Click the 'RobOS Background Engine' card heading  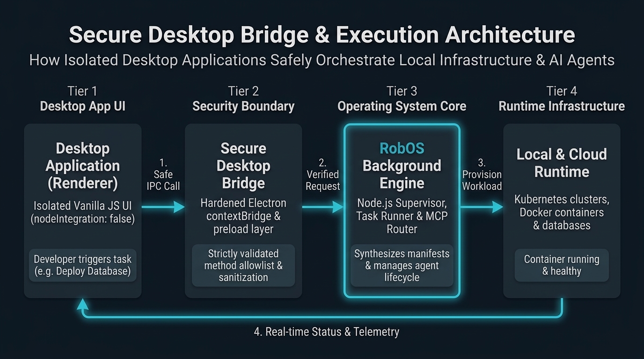[402, 165]
